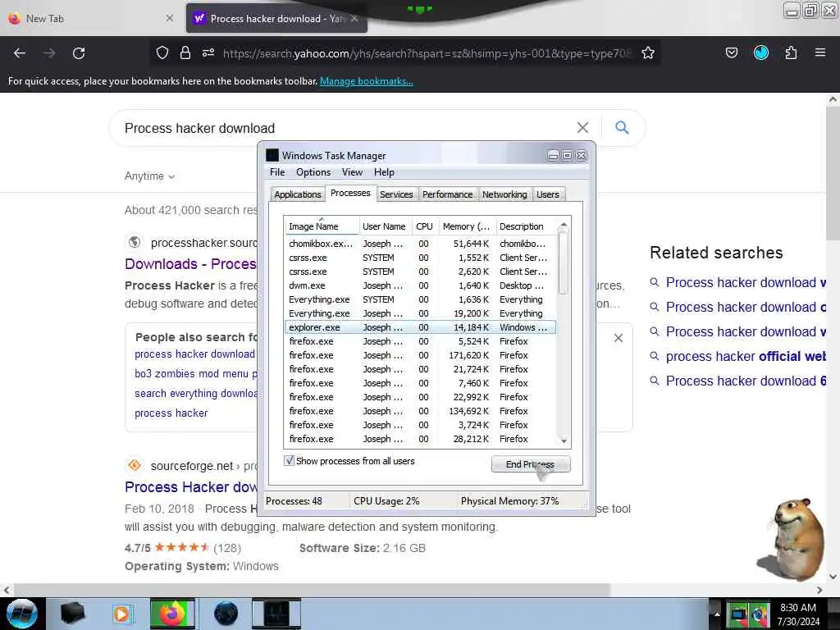Open the Pocket save icon
Image resolution: width=840 pixels, height=630 pixels.
tap(731, 52)
